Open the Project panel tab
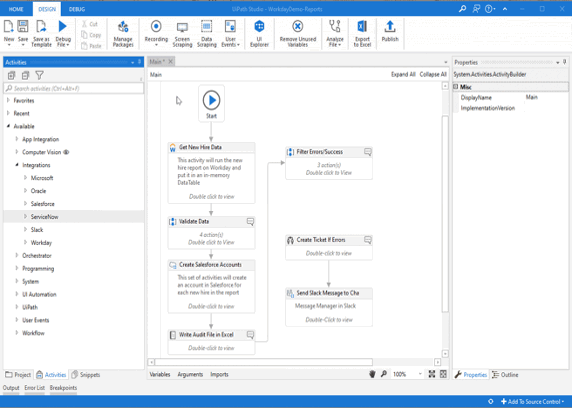This screenshot has width=572, height=408. point(18,375)
